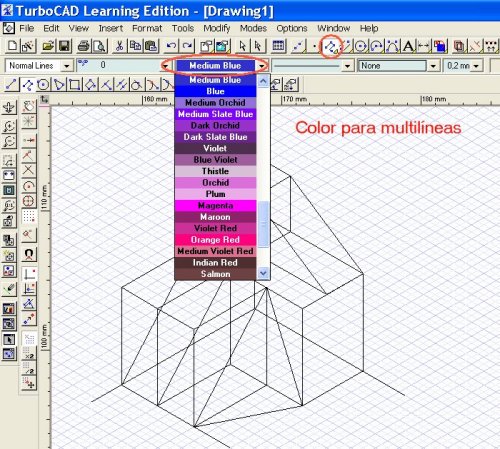500x449 pixels.
Task: Click the Print icon in toolbar
Action: [83, 46]
